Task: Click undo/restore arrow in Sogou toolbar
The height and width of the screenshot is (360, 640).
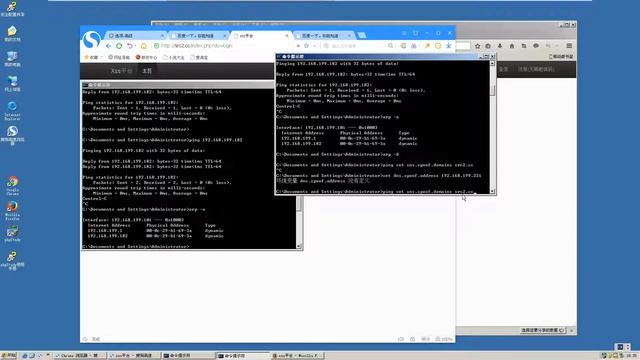Action: 130,46
